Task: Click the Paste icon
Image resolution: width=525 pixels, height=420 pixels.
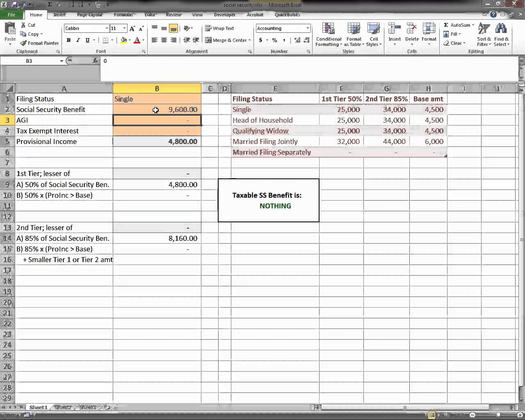Action: click(10, 33)
